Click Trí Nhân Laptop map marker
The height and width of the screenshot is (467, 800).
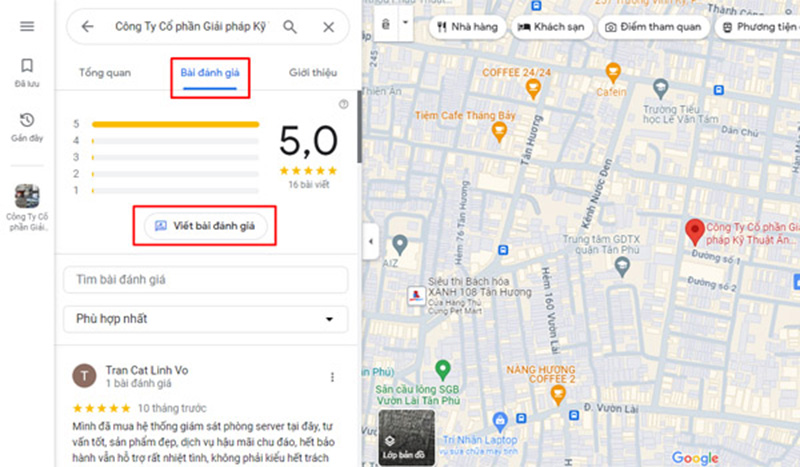pyautogui.click(x=499, y=422)
